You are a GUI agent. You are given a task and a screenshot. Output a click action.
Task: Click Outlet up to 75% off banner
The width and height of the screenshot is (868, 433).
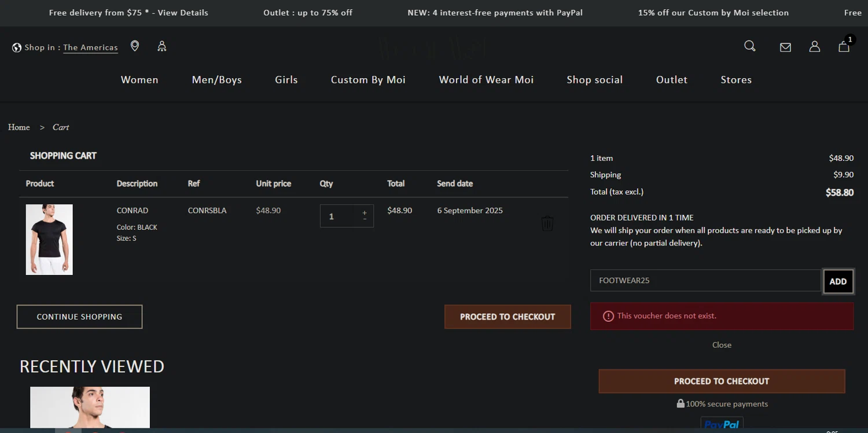tap(308, 13)
